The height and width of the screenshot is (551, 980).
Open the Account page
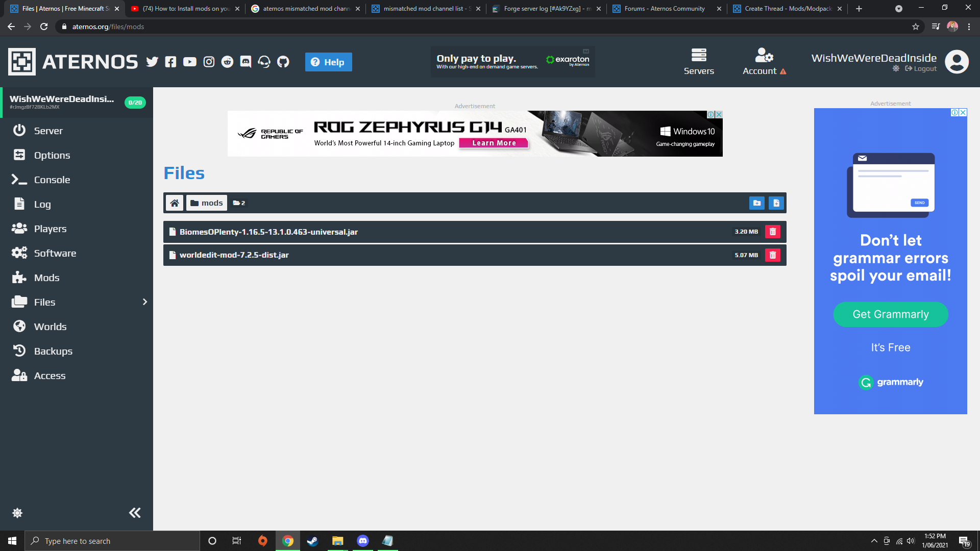[764, 62]
